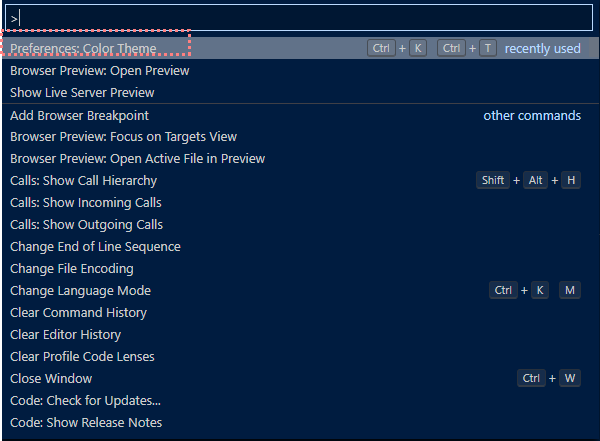Choose Calls: Show Incoming Calls
This screenshot has width=600, height=441.
(300, 203)
